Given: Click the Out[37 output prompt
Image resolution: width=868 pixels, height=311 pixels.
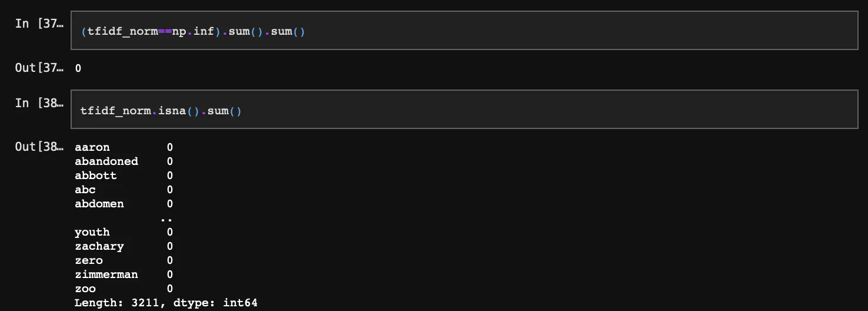Looking at the screenshot, I should click(39, 68).
